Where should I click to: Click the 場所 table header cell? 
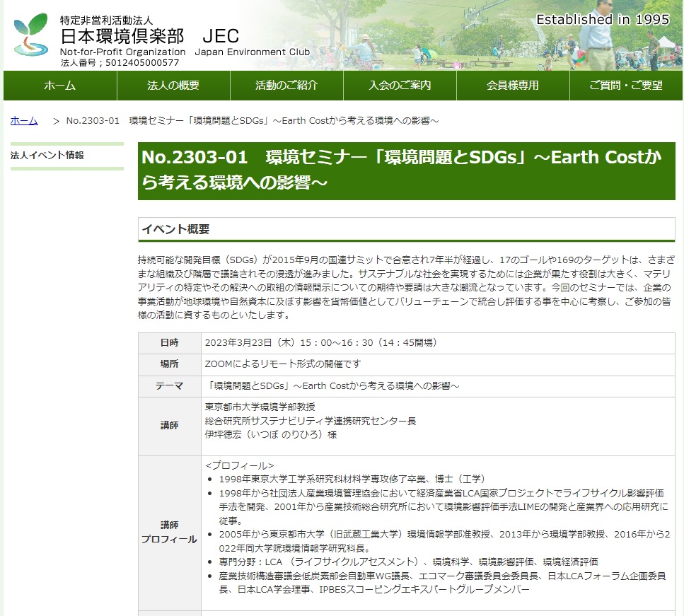click(170, 364)
